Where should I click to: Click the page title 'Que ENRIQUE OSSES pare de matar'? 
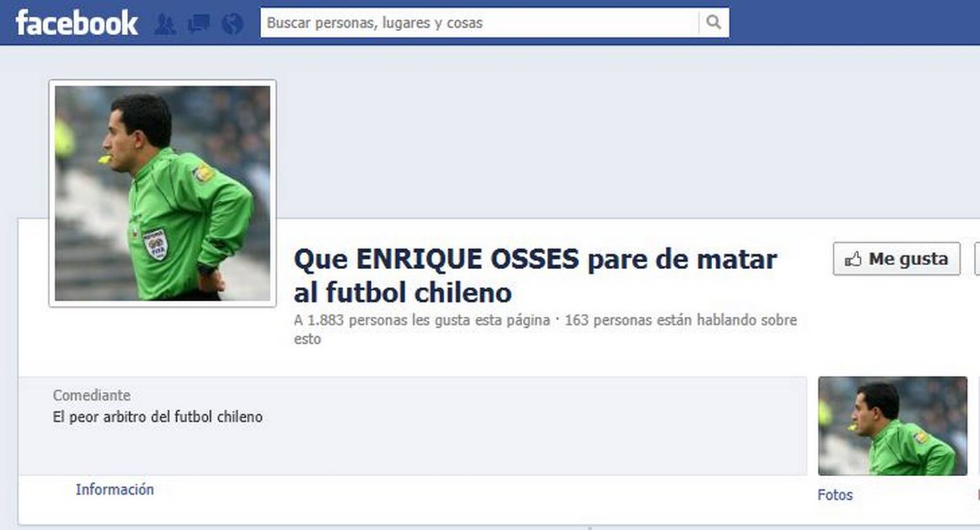[535, 259]
